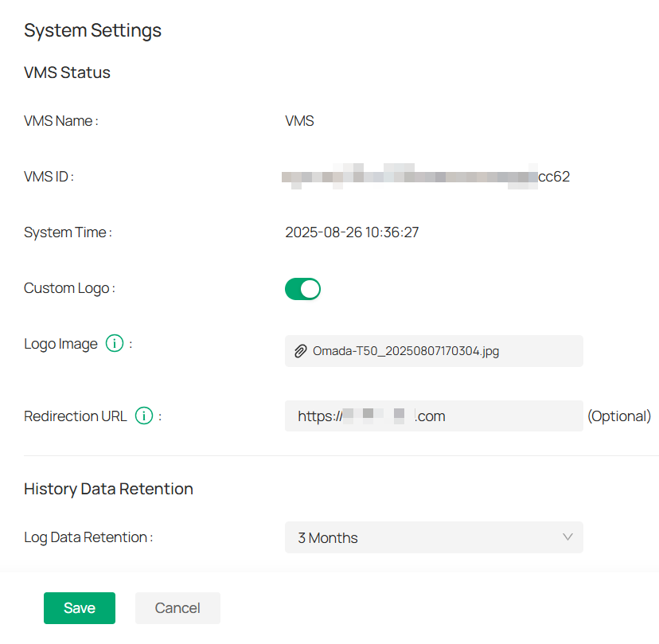Click the Log Data Retention combo box
Viewport: 659px width, 644px height.
coord(434,537)
